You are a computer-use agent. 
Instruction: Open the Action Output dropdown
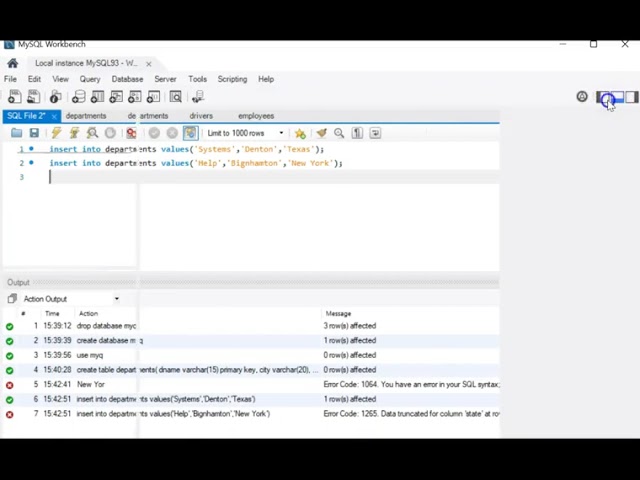click(x=71, y=299)
